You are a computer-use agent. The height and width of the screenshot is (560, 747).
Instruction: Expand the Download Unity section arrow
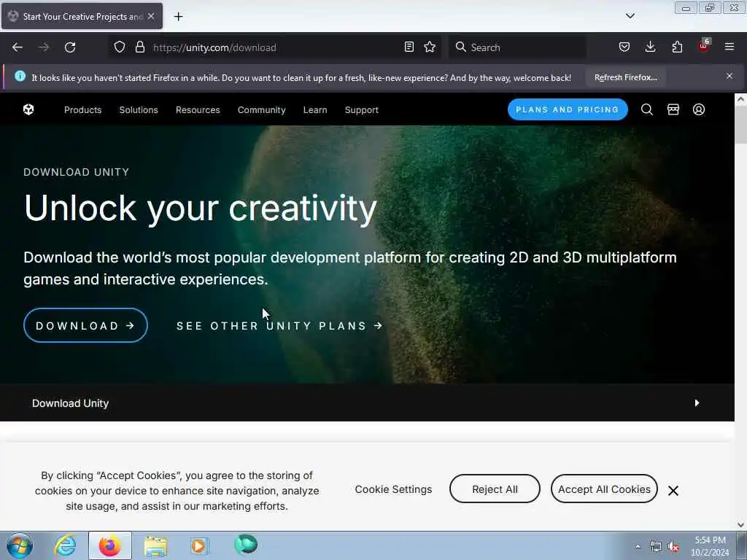(x=697, y=402)
